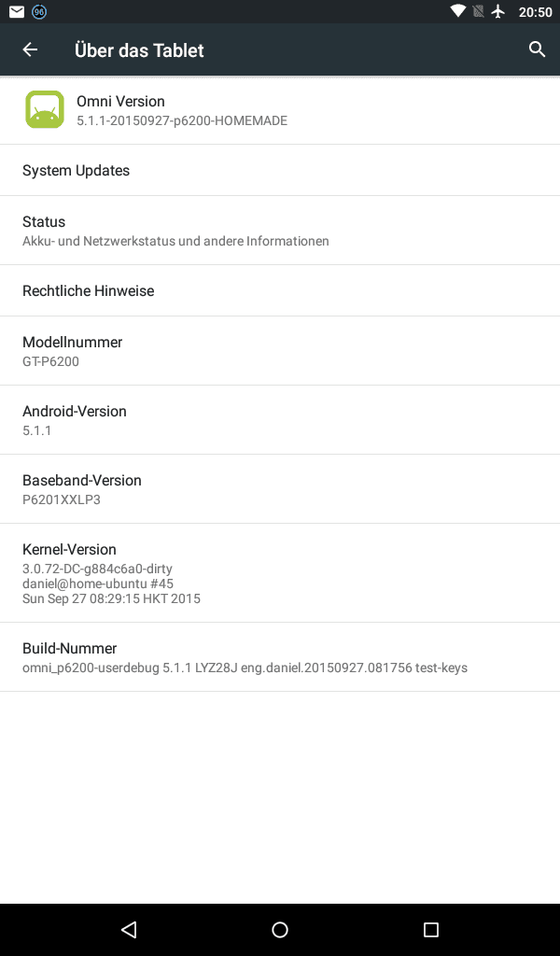This screenshot has width=560, height=956.
Task: Tap the Kernel-Version row
Action: [280, 573]
